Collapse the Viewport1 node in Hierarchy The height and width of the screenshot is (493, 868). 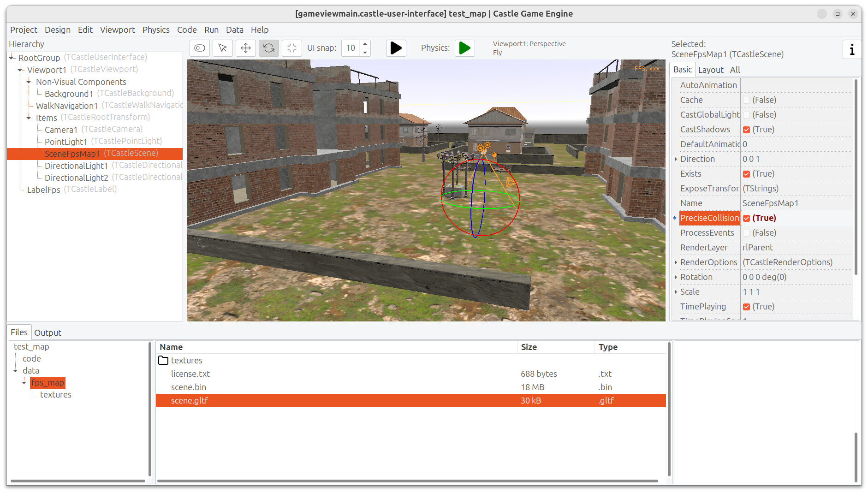click(x=20, y=70)
